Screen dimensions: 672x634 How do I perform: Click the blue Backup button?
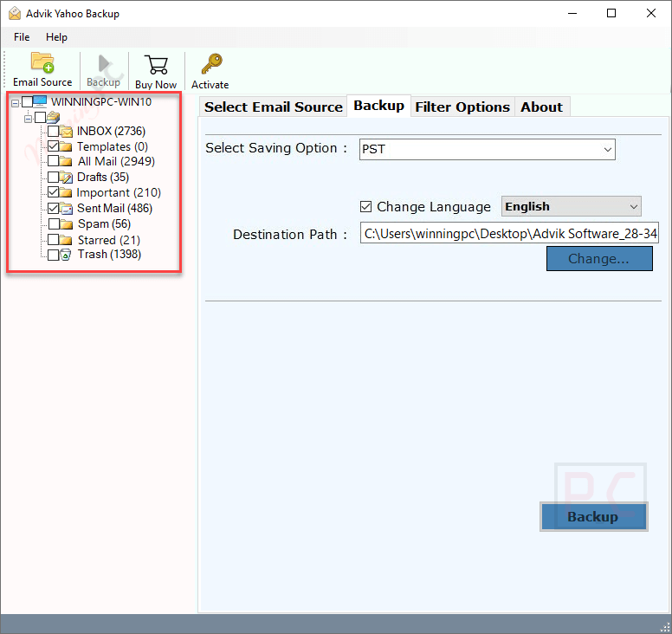593,516
